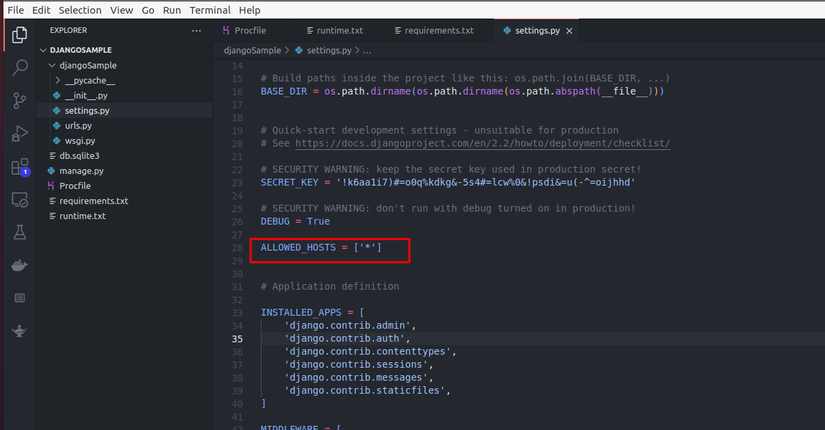This screenshot has width=825, height=430.
Task: Click settings.py in the breadcrumb path
Action: [329, 51]
